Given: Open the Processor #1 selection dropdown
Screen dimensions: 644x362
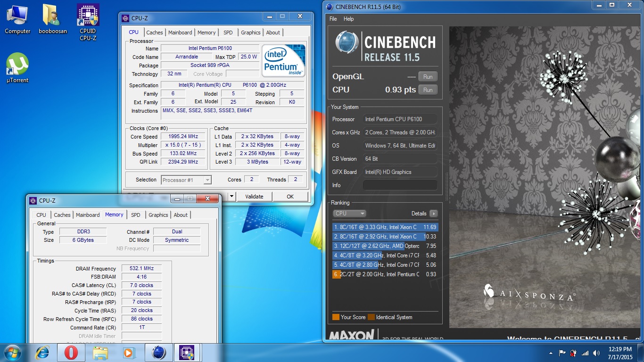Looking at the screenshot, I should (186, 180).
